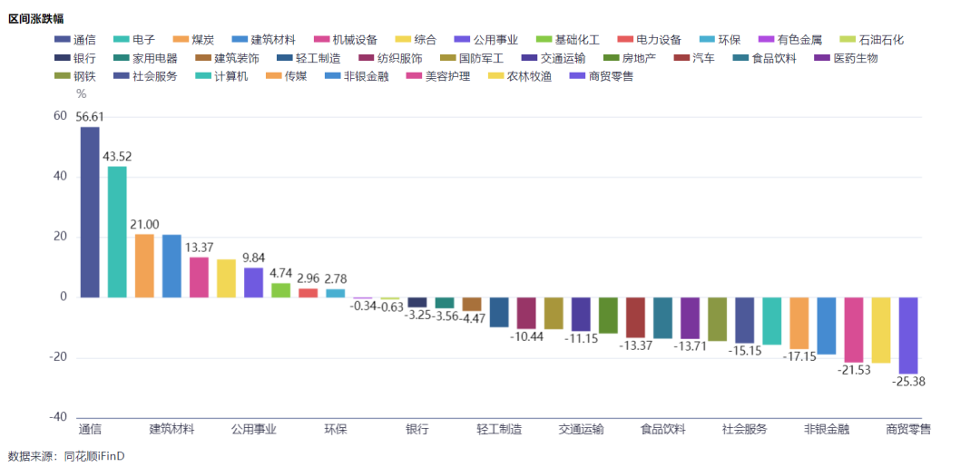This screenshot has height=467, width=980.
Task: Select the lowest bar valued -25.38
Action: (908, 336)
